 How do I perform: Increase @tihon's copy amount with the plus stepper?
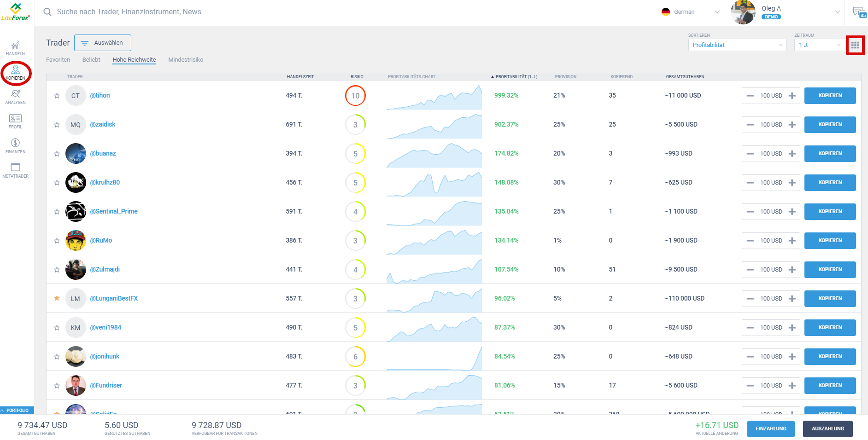(792, 95)
